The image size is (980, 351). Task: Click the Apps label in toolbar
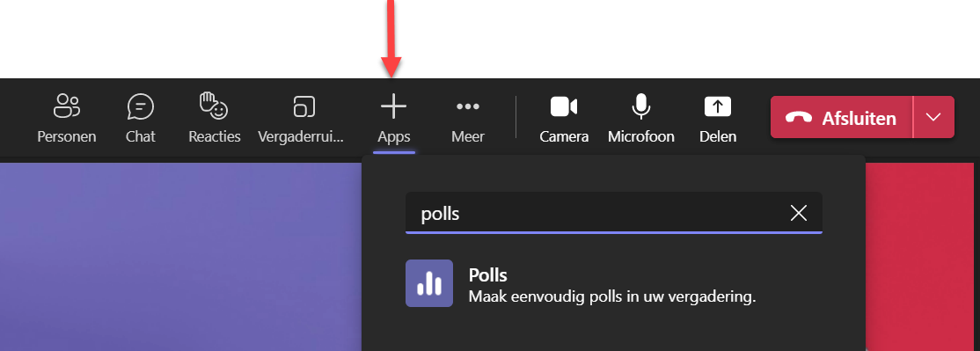pyautogui.click(x=394, y=136)
